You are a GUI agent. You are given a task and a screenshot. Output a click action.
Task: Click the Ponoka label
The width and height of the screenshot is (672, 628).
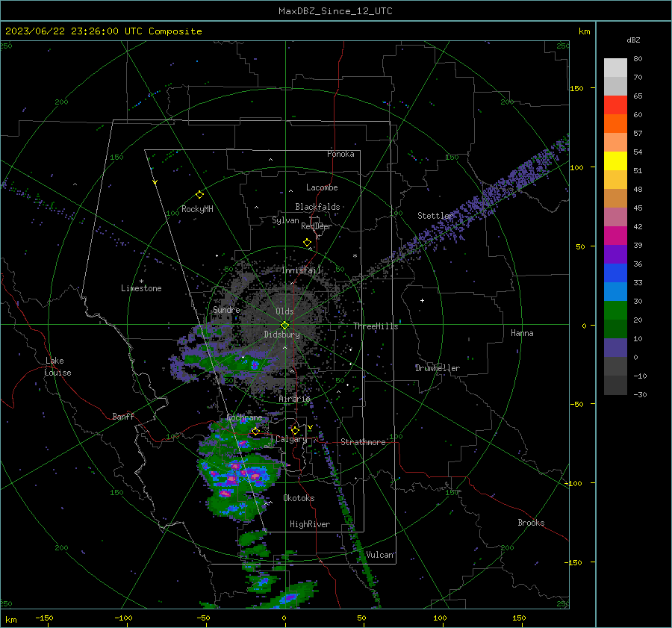[340, 154]
